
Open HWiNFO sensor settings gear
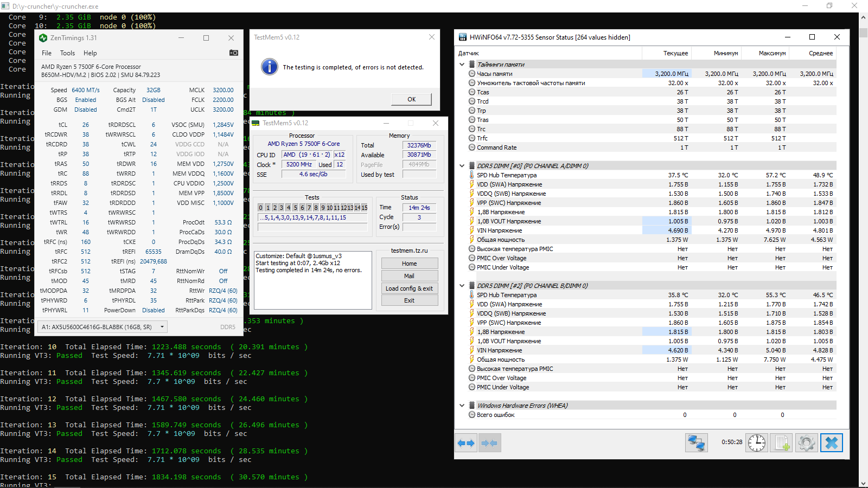(x=807, y=443)
